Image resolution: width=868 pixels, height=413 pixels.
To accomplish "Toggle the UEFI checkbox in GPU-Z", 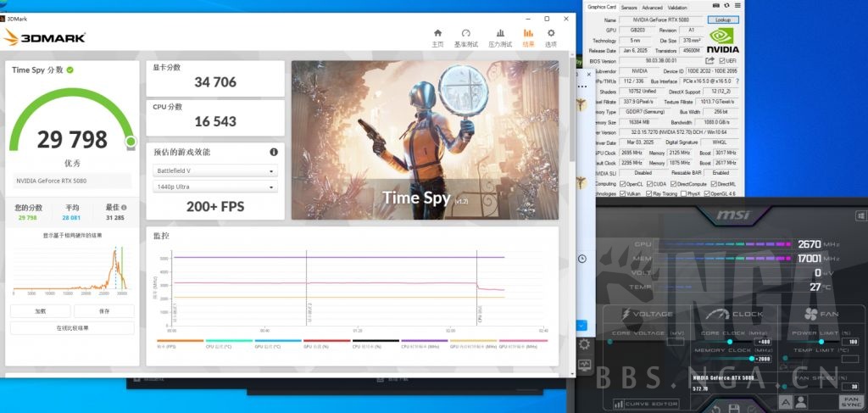I will coord(721,61).
